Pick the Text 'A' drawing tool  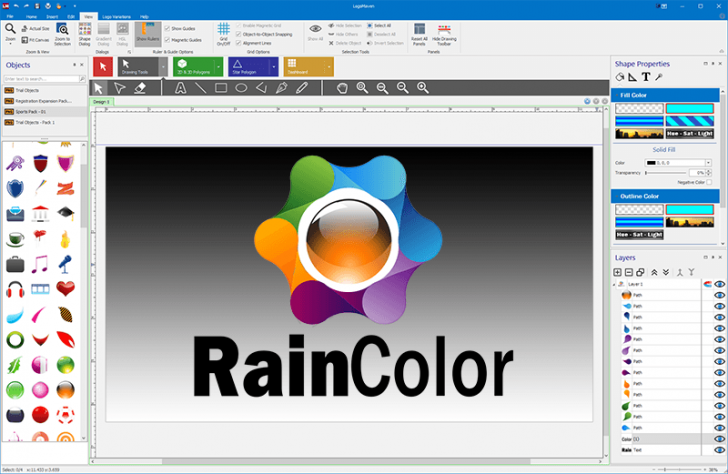[x=180, y=88]
